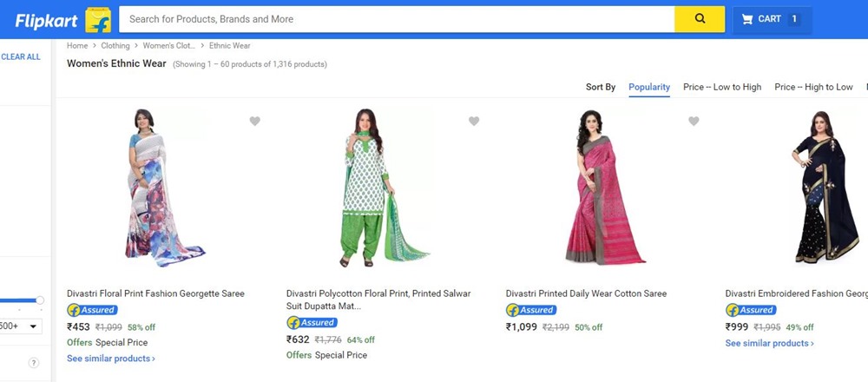
Task: Click the Clear All filters link
Action: (21, 57)
